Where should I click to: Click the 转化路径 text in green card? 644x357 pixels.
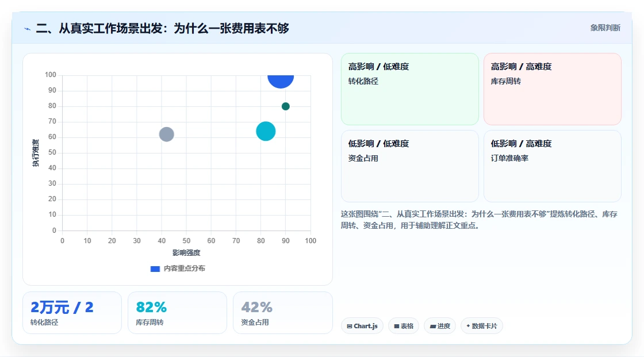363,81
